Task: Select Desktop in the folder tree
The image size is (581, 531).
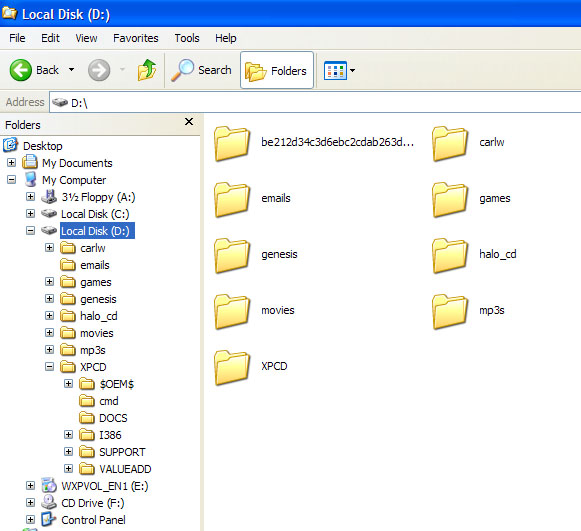Action: (43, 146)
